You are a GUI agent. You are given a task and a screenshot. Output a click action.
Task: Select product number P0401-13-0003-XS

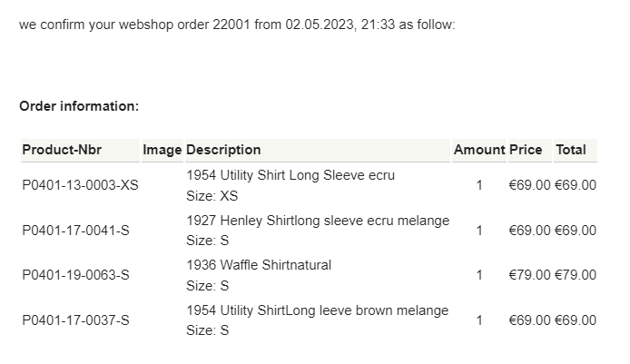81,185
